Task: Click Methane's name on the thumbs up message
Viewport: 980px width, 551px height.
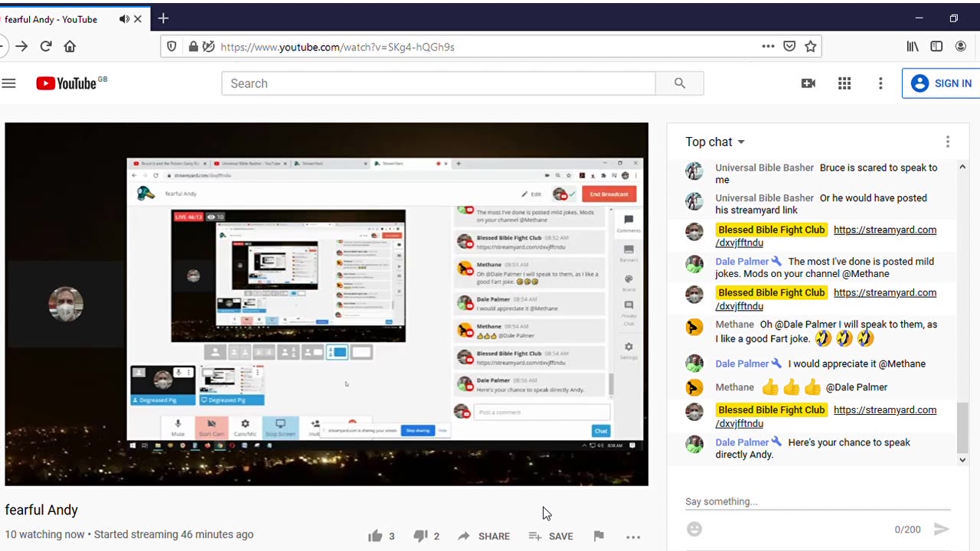Action: tap(734, 387)
